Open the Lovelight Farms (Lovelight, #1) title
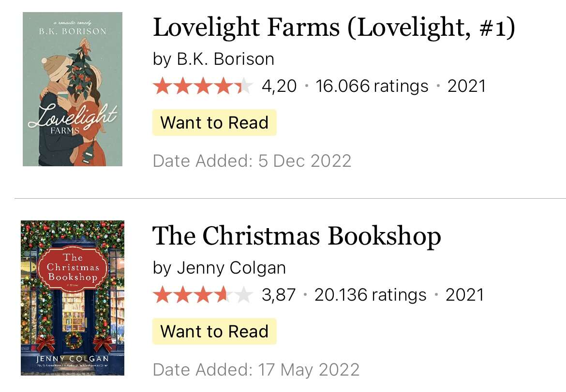The width and height of the screenshot is (566, 392). [x=334, y=28]
